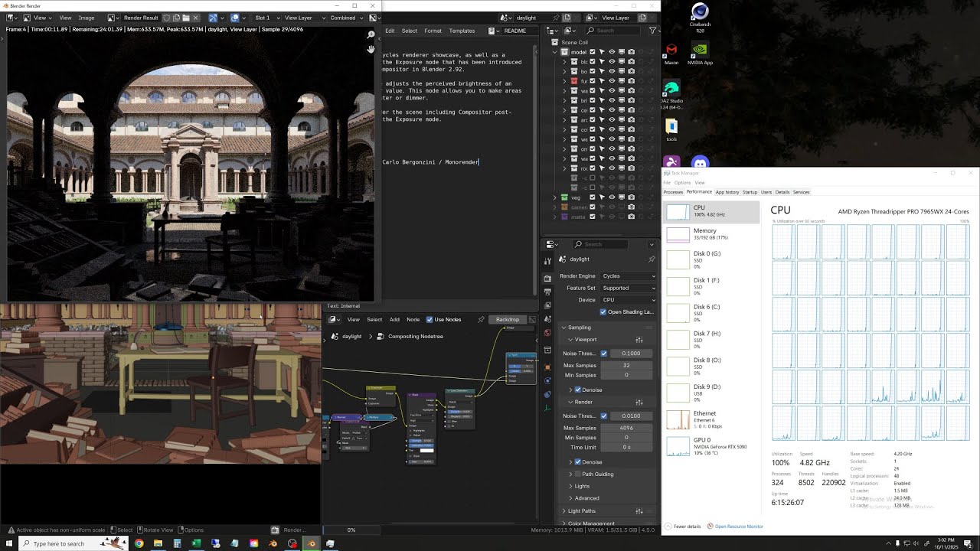980x551 pixels.
Task: Toggle gizmos button in the image editor header
Action: [x=214, y=18]
